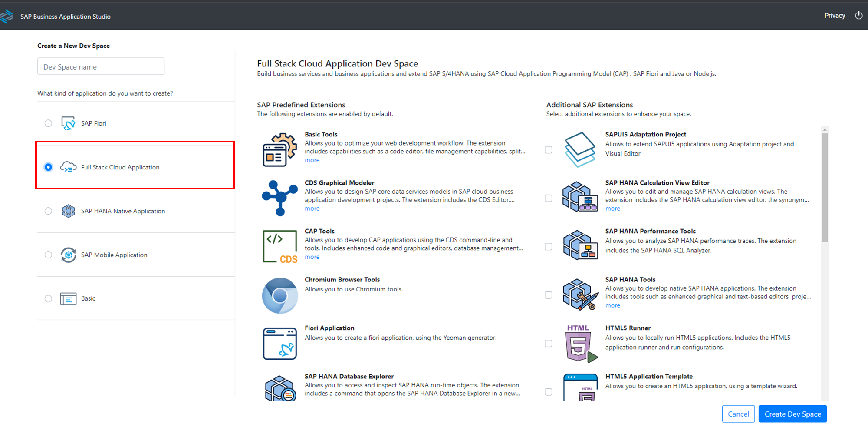
Task: Click the HTML5 Runner extension icon
Action: pyautogui.click(x=580, y=343)
